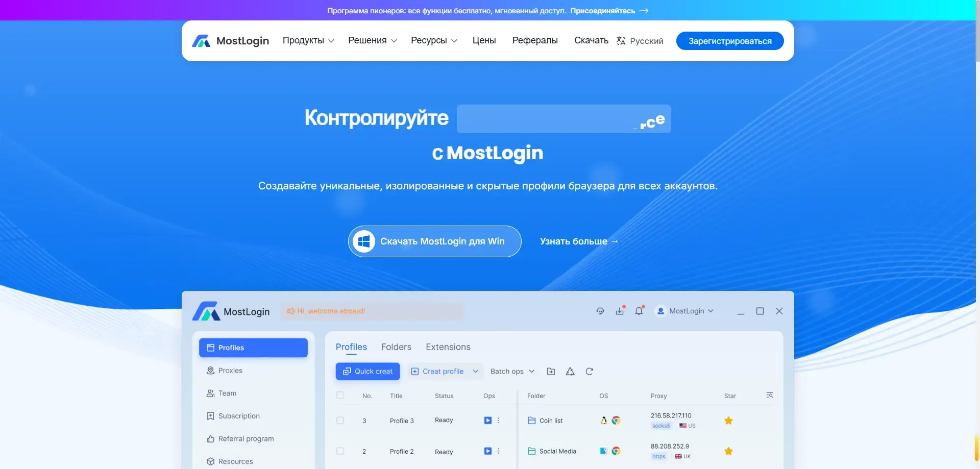Open column settings icon in table header
Viewport: 980px width, 469px height.
click(x=769, y=396)
